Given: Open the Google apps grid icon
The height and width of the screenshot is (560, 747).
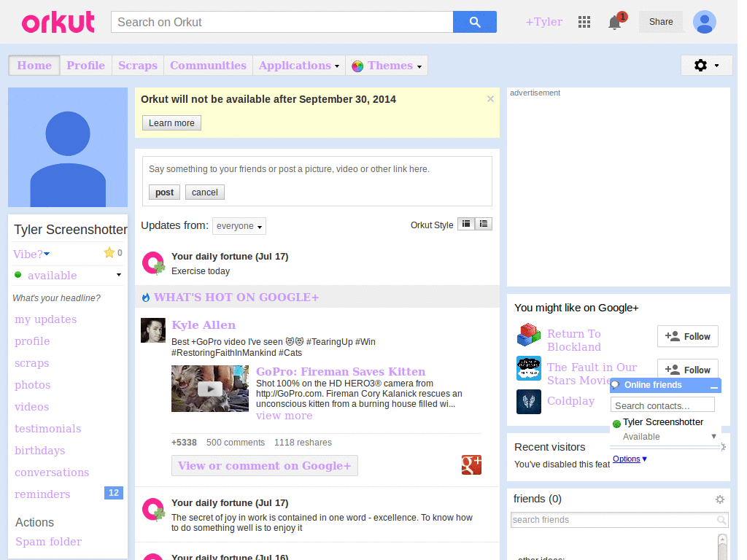Looking at the screenshot, I should [584, 22].
